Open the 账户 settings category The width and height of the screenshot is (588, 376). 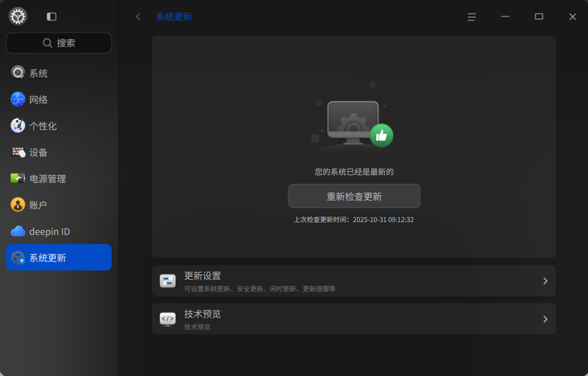(59, 205)
